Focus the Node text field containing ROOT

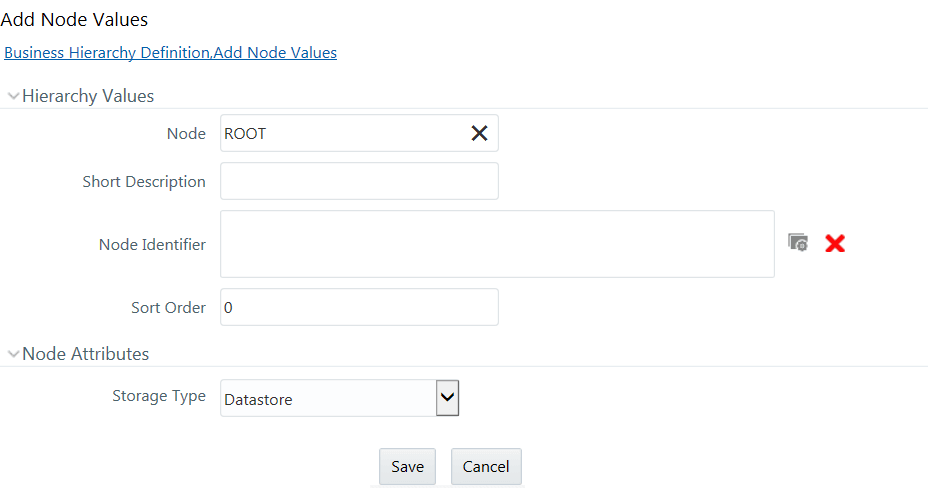(x=359, y=133)
